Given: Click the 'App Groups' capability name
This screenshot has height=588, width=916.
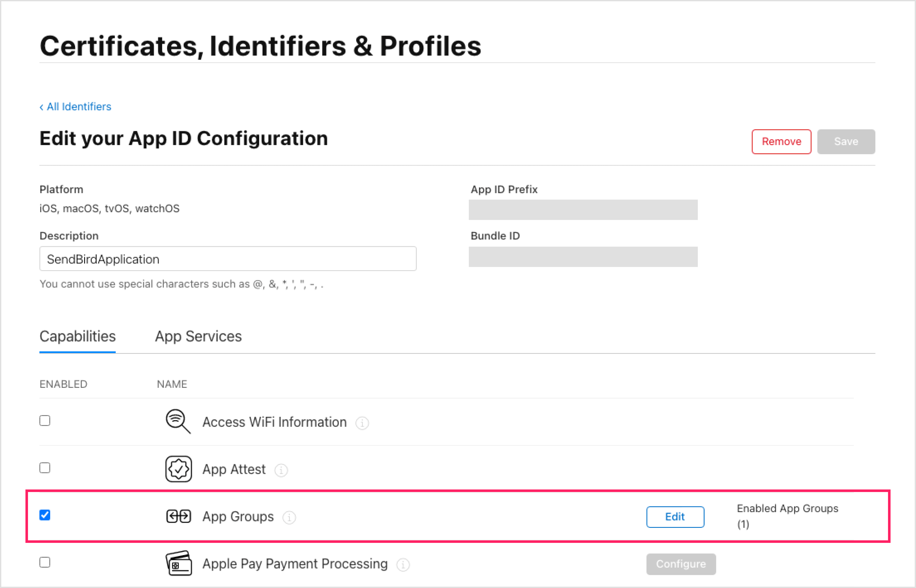Looking at the screenshot, I should (238, 517).
